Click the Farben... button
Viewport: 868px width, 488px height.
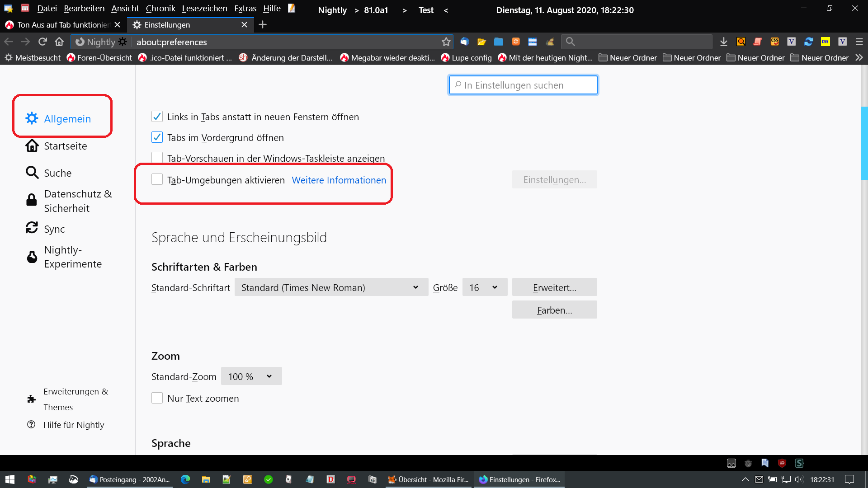(554, 310)
